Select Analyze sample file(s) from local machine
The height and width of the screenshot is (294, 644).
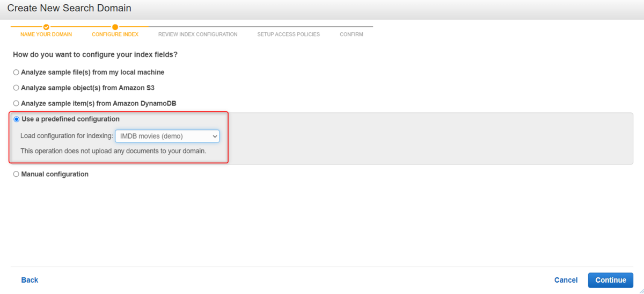[16, 72]
